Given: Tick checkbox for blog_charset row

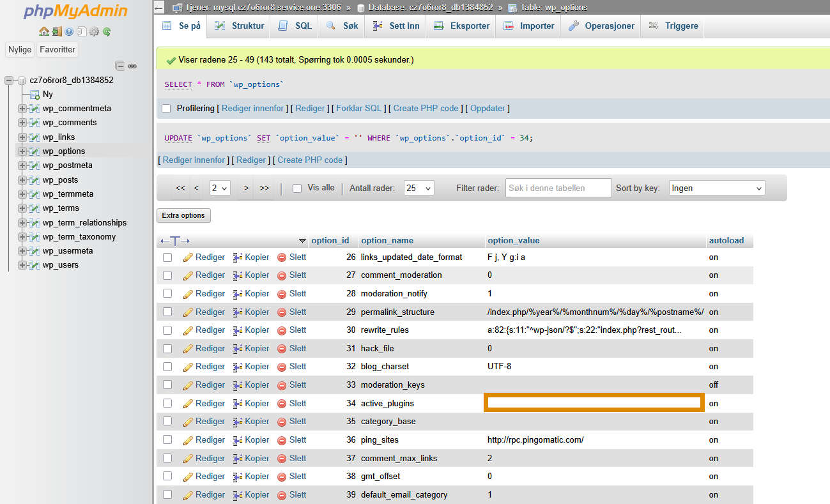Looking at the screenshot, I should click(167, 367).
